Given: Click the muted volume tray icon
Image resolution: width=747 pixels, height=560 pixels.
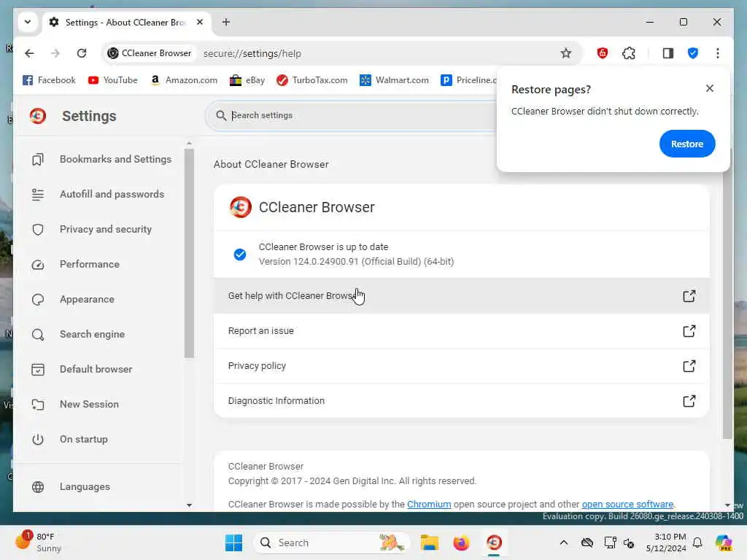Looking at the screenshot, I should pos(629,542).
